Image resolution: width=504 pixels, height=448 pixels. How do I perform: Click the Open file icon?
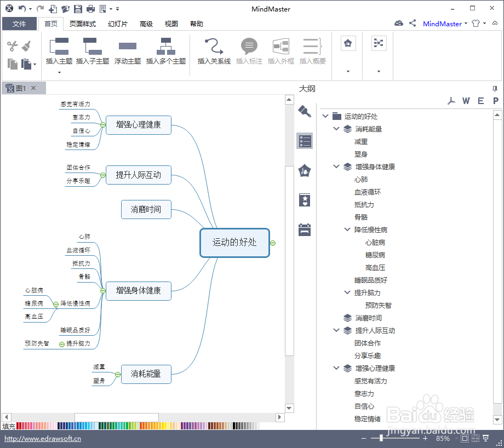65,9
